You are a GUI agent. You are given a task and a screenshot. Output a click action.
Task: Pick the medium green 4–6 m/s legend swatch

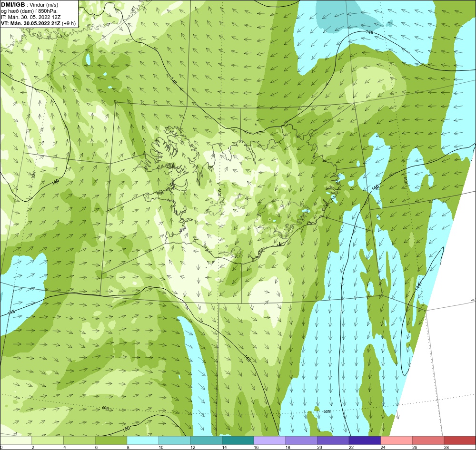click(x=79, y=440)
